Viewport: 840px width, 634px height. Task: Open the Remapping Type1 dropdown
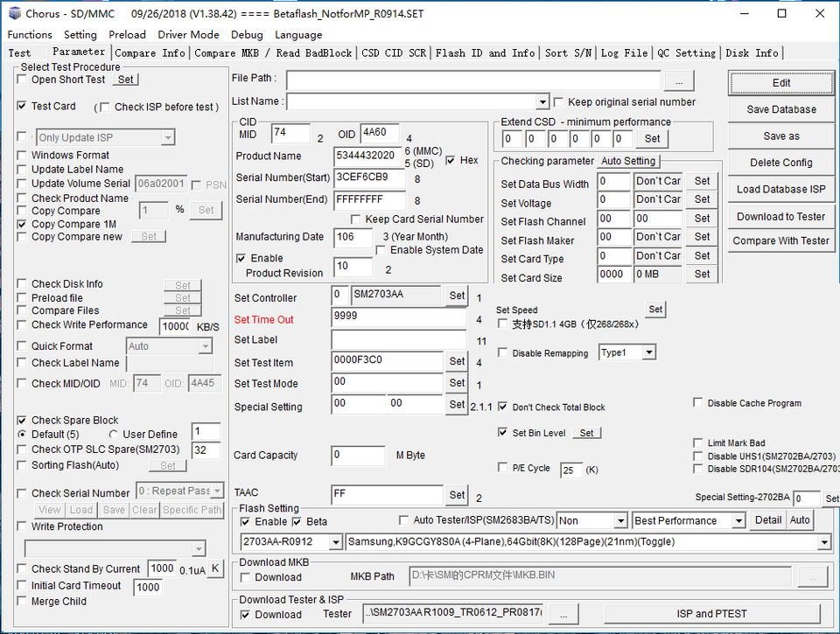[x=648, y=352]
